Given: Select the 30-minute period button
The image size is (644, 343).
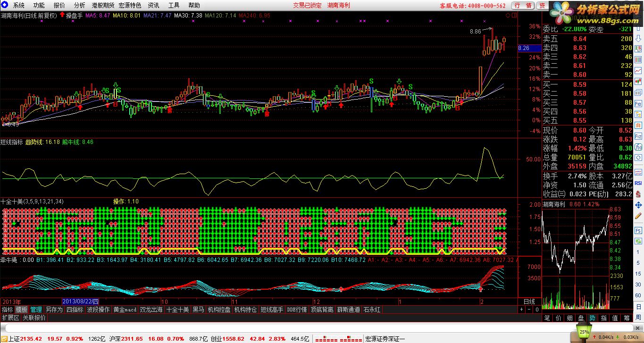Looking at the screenshot, I should click(638, 284).
